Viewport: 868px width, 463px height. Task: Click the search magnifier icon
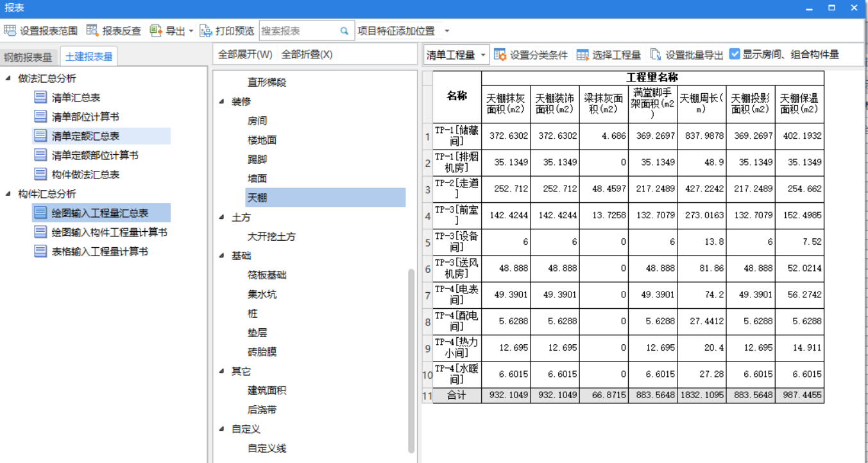[x=344, y=30]
